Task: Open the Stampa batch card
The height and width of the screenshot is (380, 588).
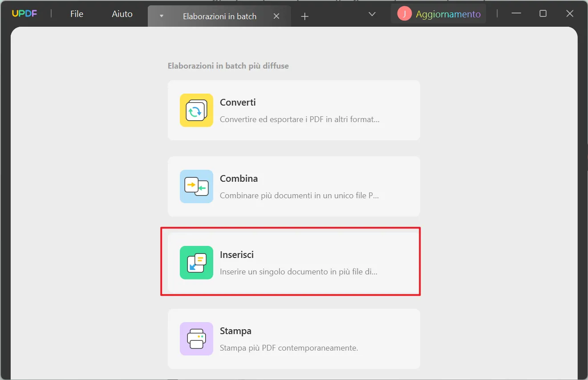Action: [294, 339]
